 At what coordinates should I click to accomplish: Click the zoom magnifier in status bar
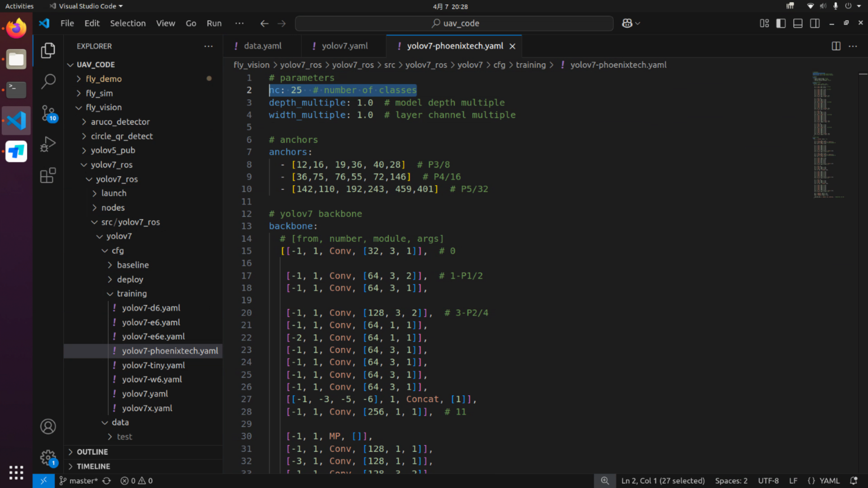605,481
